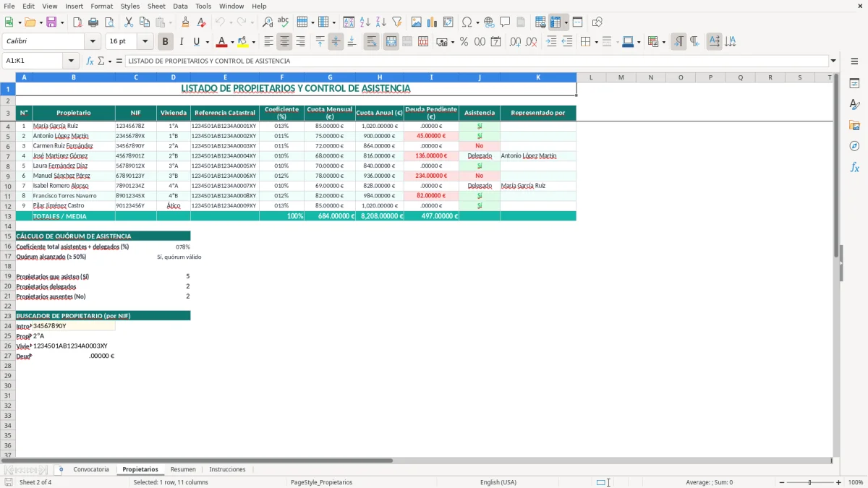Switch to the Convocatoria sheet tab
Image resolution: width=868 pixels, height=488 pixels.
tap(91, 469)
